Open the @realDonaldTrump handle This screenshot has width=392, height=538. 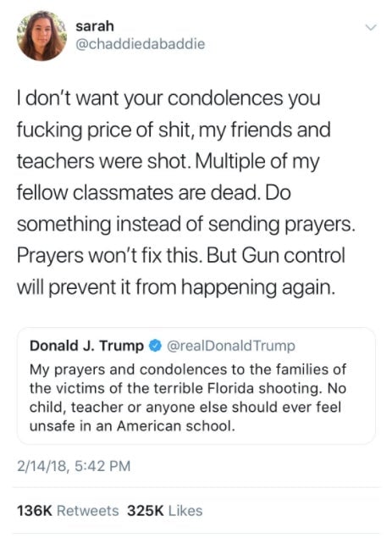(x=231, y=346)
